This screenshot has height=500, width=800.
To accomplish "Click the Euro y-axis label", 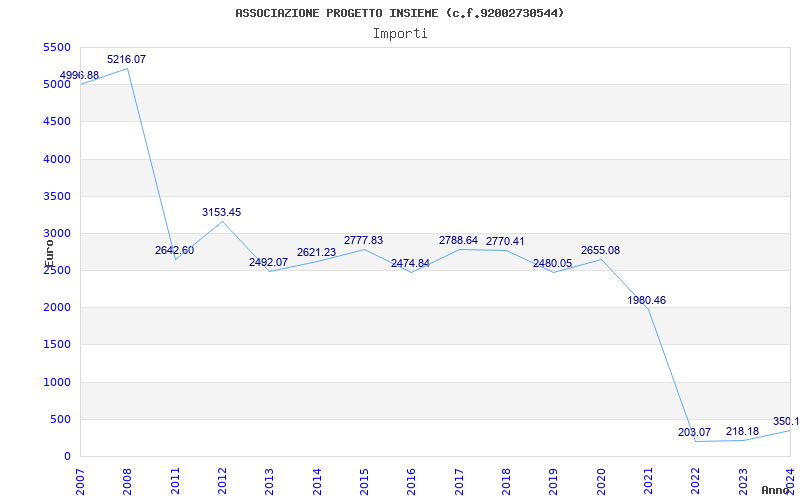I will 49,252.
